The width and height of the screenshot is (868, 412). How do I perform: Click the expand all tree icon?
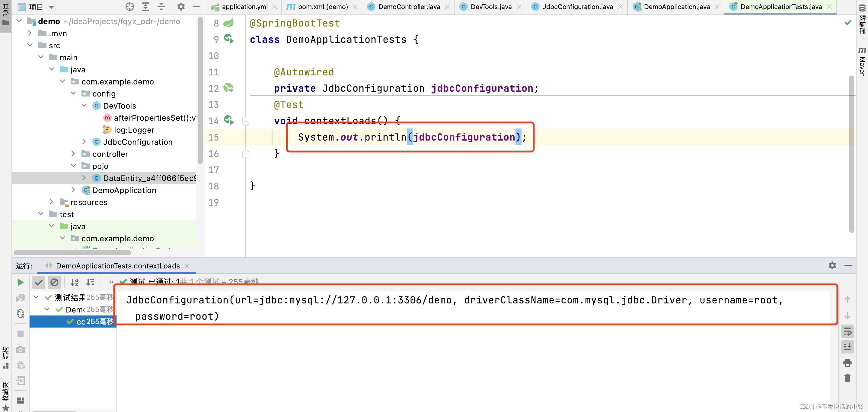pos(145,7)
